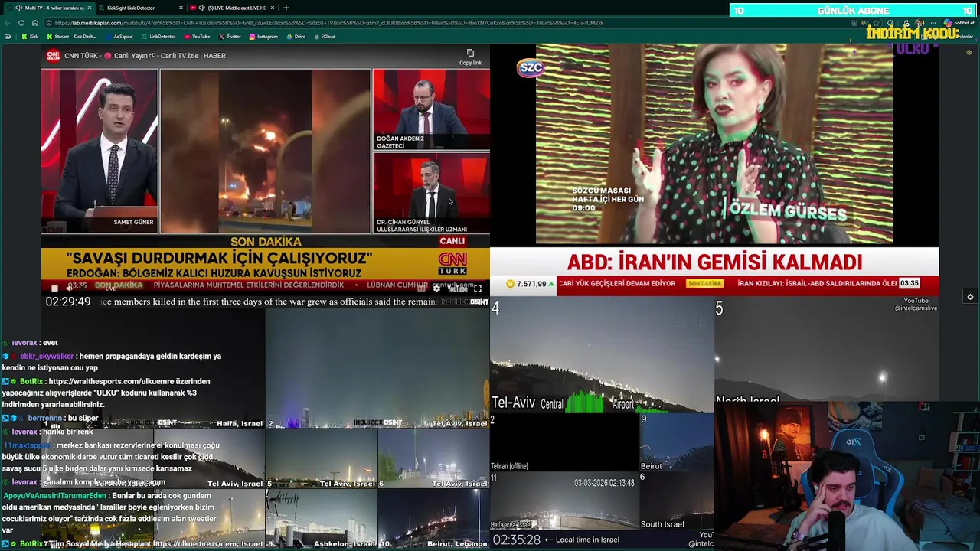Mute the CNN TÜRK player volume
The image size is (980, 551).
click(69, 289)
